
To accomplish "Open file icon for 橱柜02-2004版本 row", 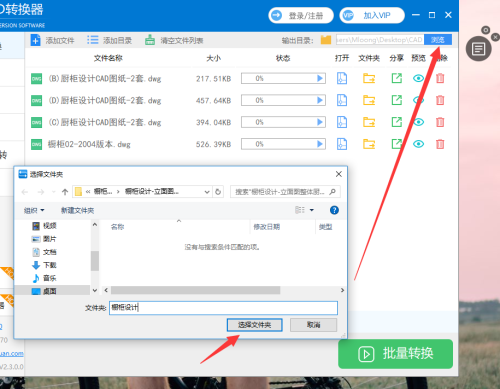I will pyautogui.click(x=342, y=144).
